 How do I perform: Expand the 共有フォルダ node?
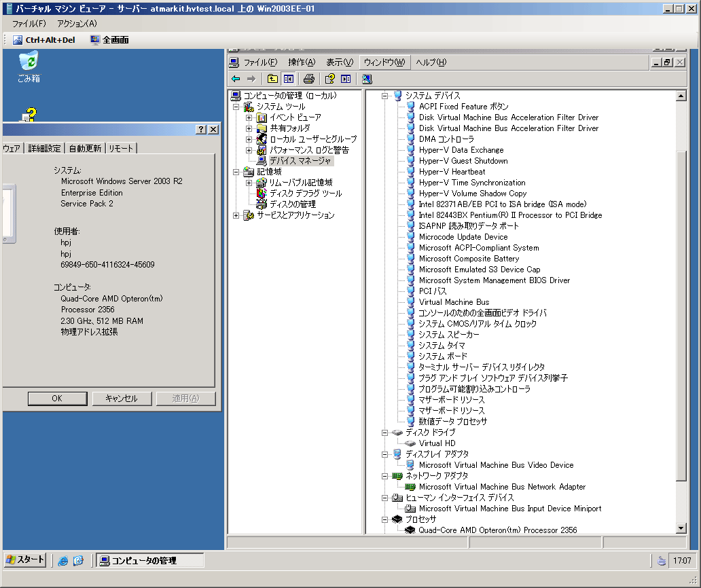[249, 129]
